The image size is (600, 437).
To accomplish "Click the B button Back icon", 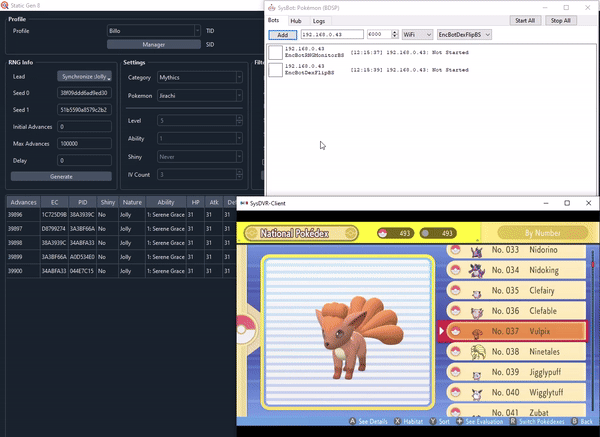I will [574, 421].
